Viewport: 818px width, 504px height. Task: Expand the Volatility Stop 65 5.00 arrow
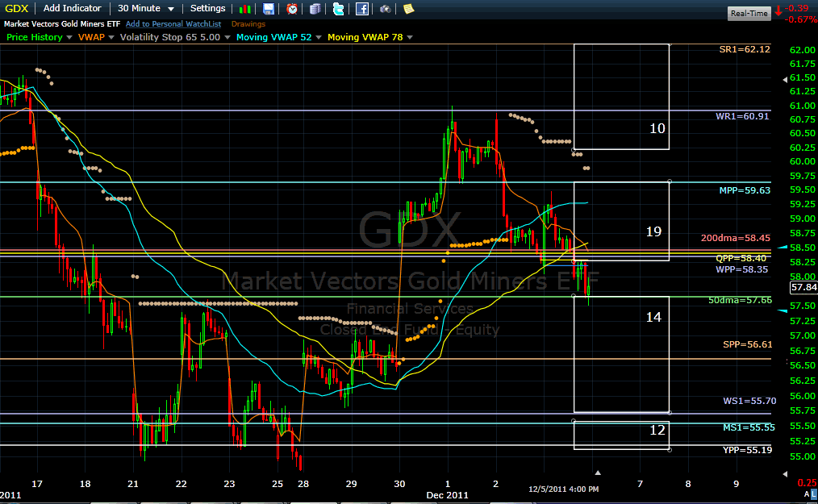pos(227,38)
